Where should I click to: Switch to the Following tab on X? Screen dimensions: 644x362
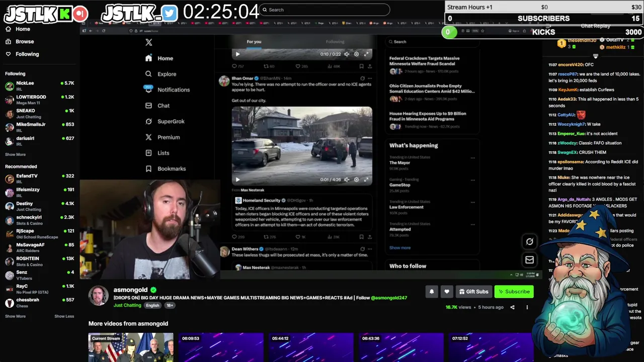tap(335, 42)
